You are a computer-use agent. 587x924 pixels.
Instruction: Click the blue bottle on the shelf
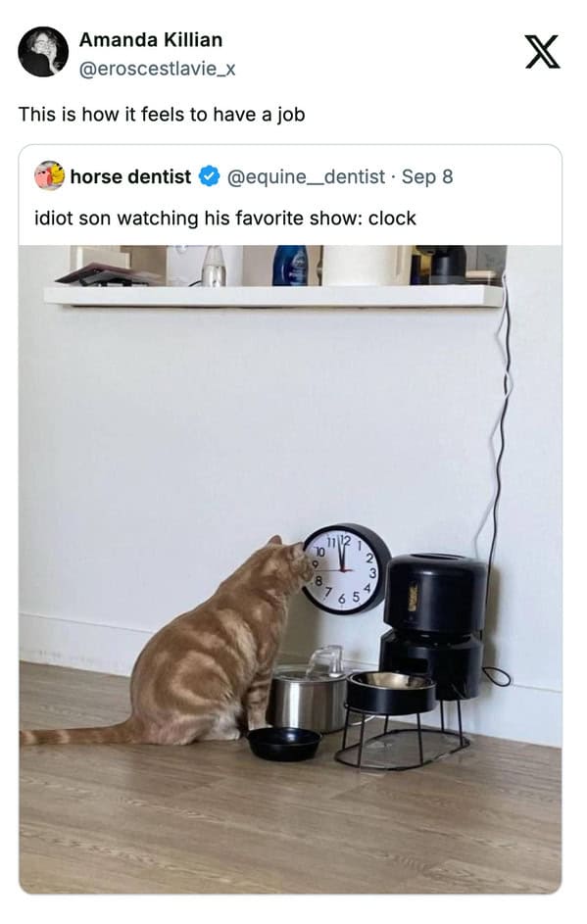point(290,266)
